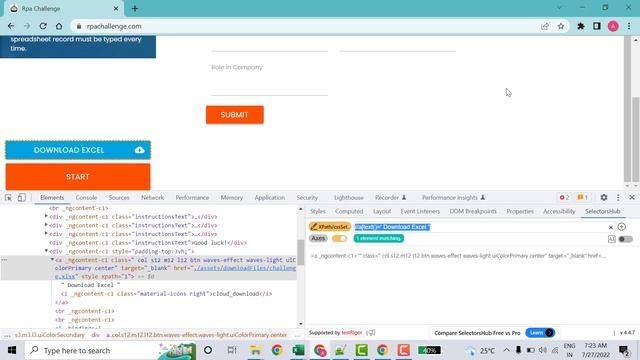
Task: Open Accessibility sidebar tab
Action: [x=559, y=211]
